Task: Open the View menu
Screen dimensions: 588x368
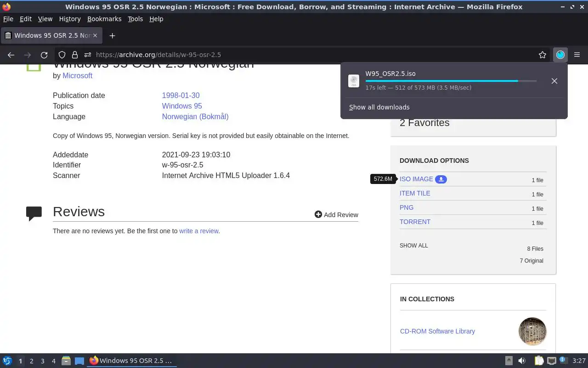Action: point(45,19)
